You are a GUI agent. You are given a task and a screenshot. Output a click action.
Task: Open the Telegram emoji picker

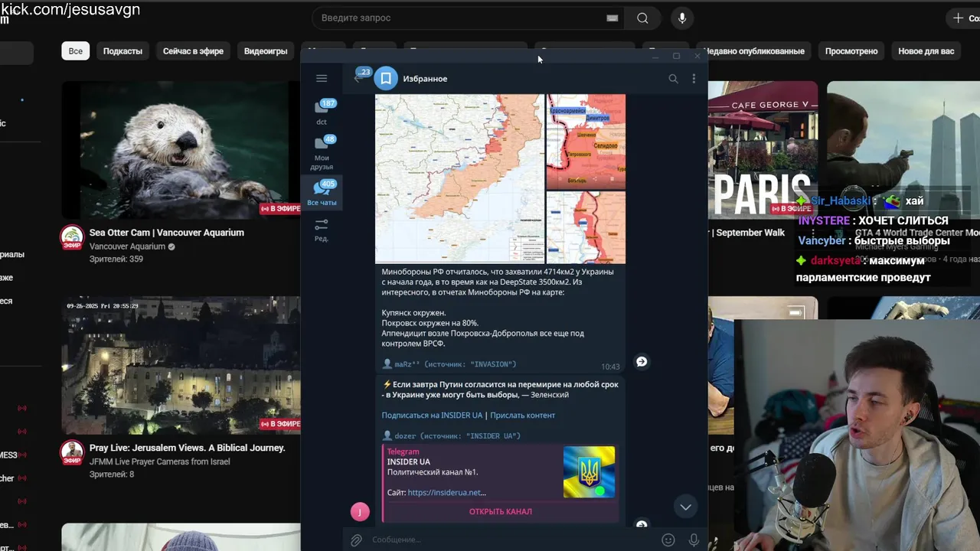point(668,540)
